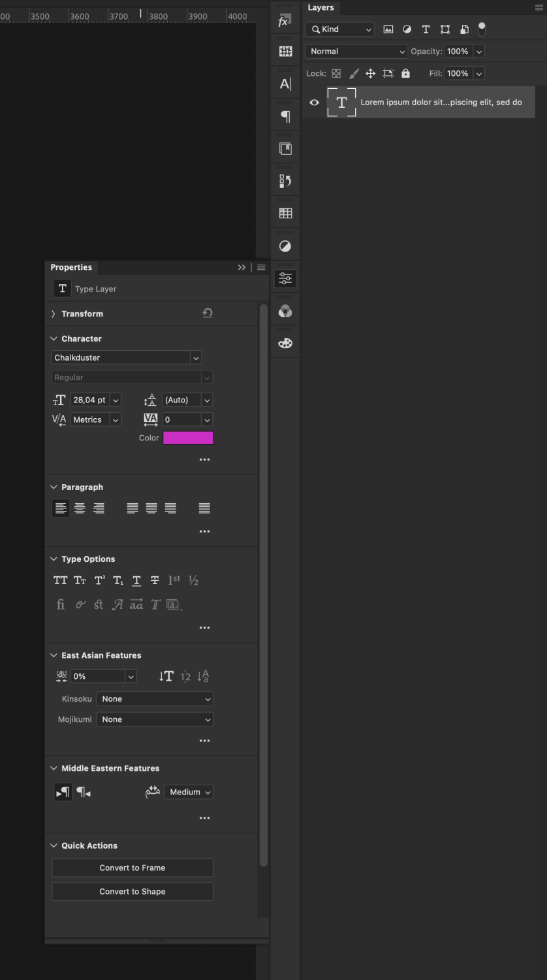The width and height of the screenshot is (547, 980).
Task: Collapse Properties panel with double arrows
Action: click(242, 267)
